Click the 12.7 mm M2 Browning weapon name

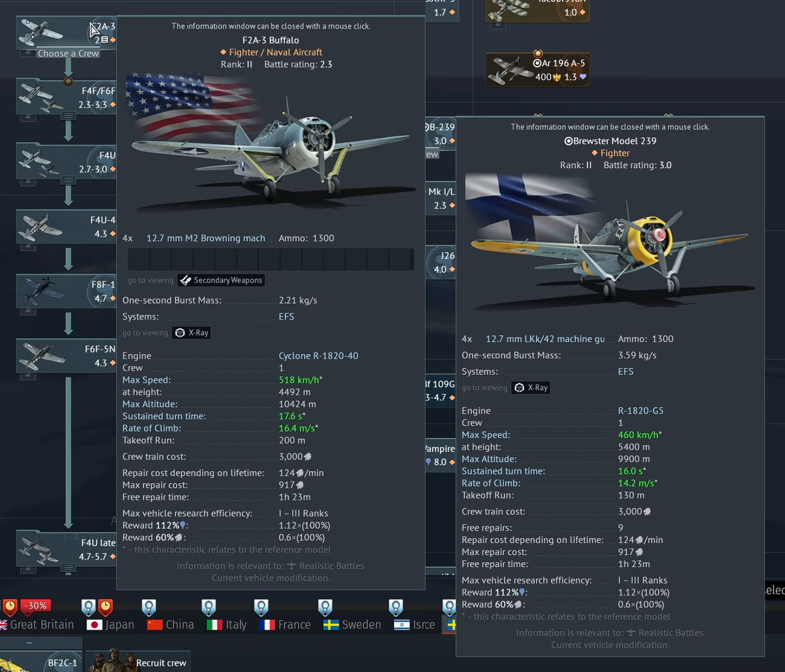click(205, 238)
